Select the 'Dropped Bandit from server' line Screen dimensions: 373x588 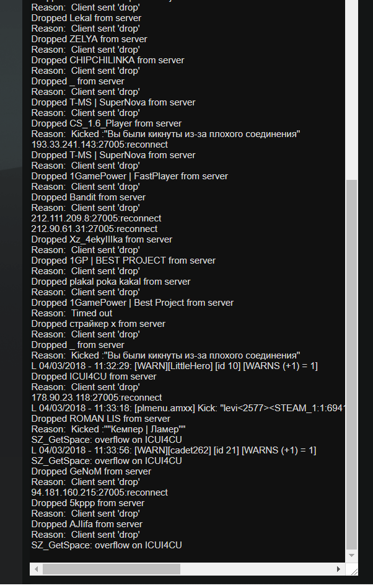(x=89, y=197)
